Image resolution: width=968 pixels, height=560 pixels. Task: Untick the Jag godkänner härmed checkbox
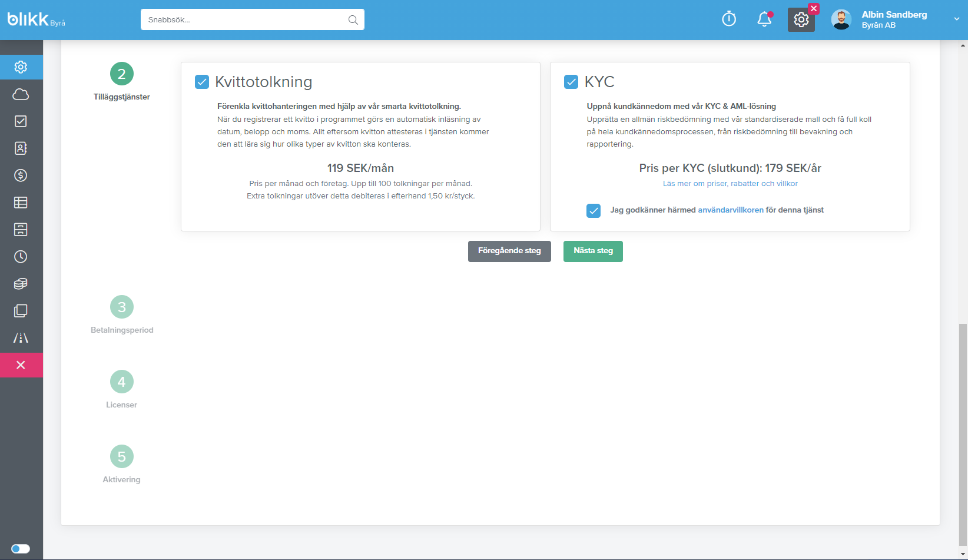point(594,210)
